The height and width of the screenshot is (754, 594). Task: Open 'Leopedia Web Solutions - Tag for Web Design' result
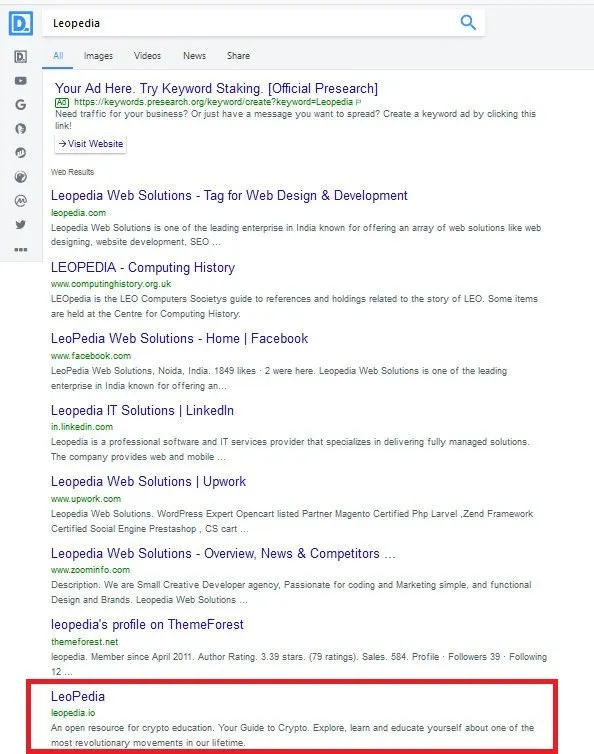[229, 196]
